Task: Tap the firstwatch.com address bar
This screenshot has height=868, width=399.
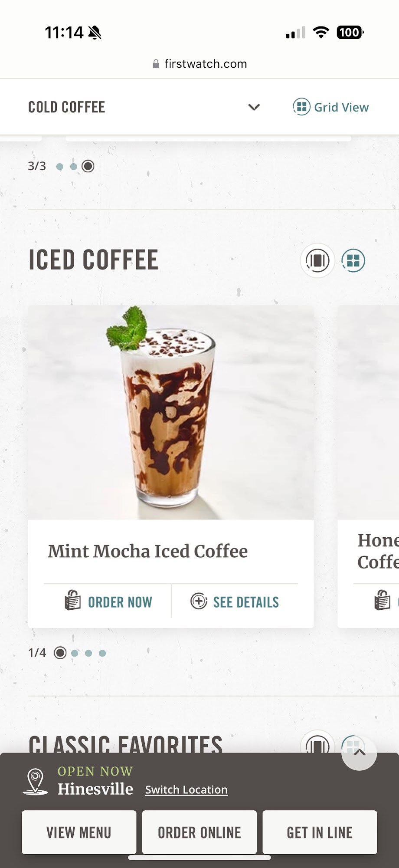Action: click(199, 64)
